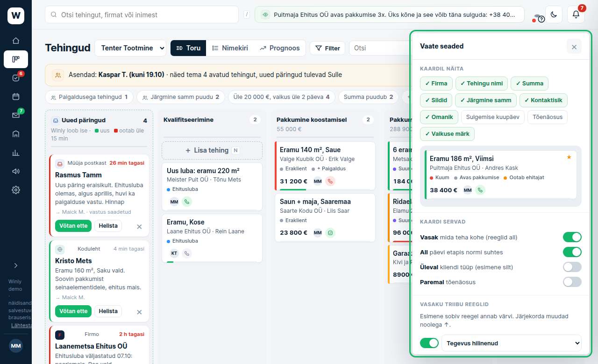This screenshot has height=364, width=598.
Task: Toggle dark mode moon icon
Action: (554, 14)
